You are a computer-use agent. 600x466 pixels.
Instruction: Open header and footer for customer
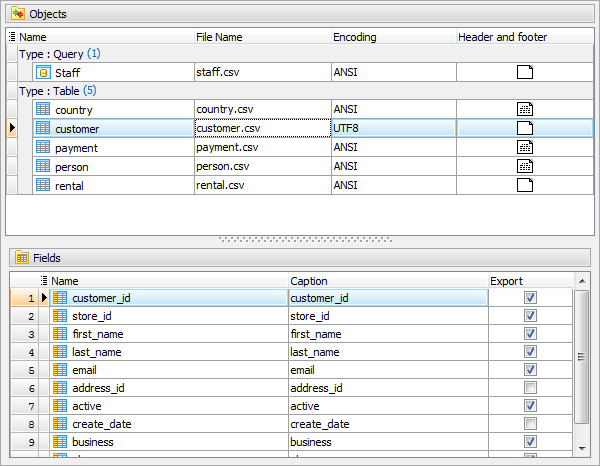[x=525, y=128]
